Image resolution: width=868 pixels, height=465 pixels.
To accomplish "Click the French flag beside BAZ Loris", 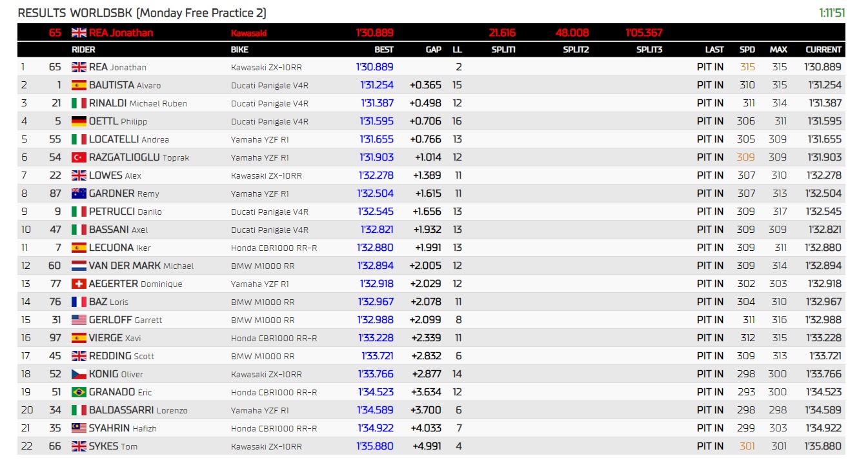I will coord(79,301).
